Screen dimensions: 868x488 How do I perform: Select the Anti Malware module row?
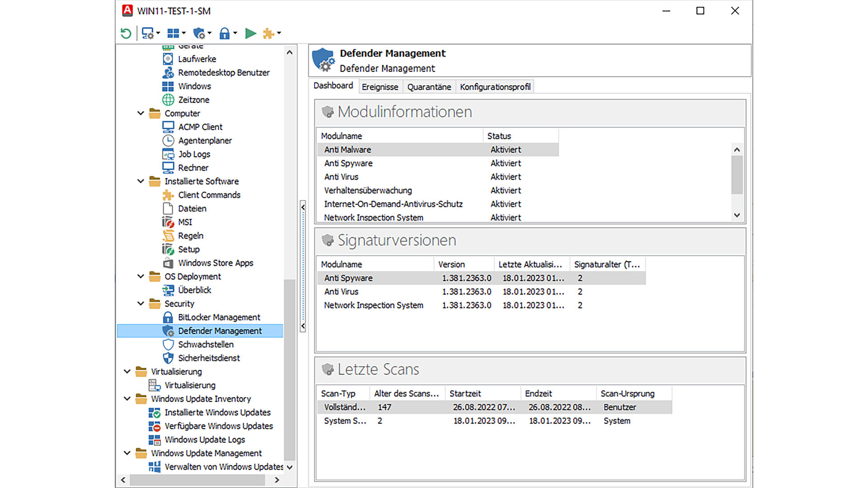click(x=438, y=150)
